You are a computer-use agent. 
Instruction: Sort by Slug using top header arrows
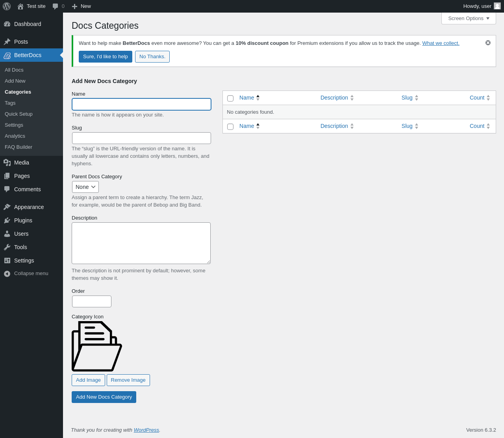point(417,98)
